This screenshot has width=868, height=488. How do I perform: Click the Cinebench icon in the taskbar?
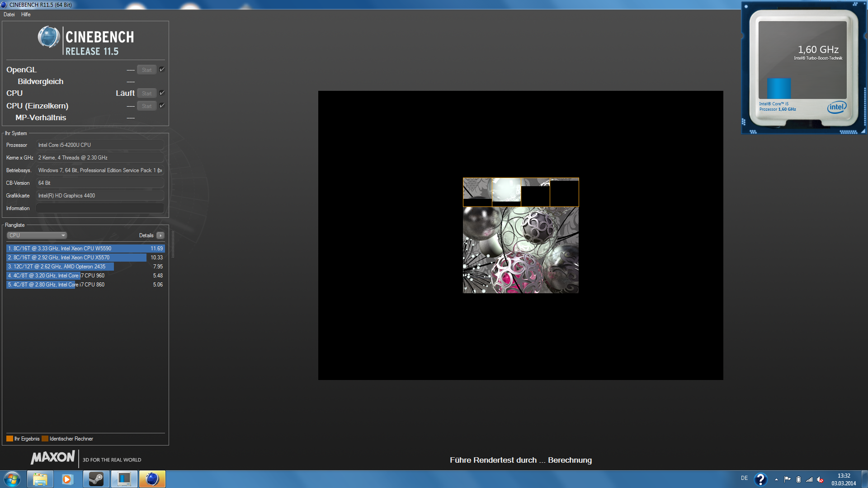pos(152,479)
